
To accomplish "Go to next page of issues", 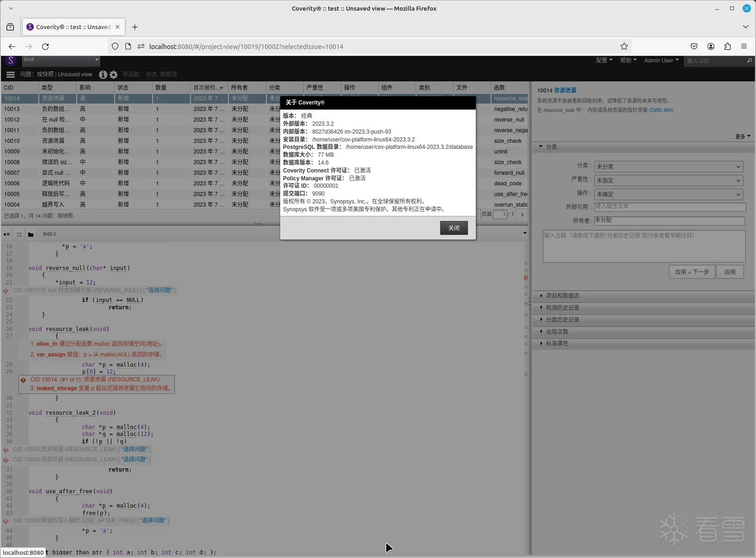I will [522, 215].
